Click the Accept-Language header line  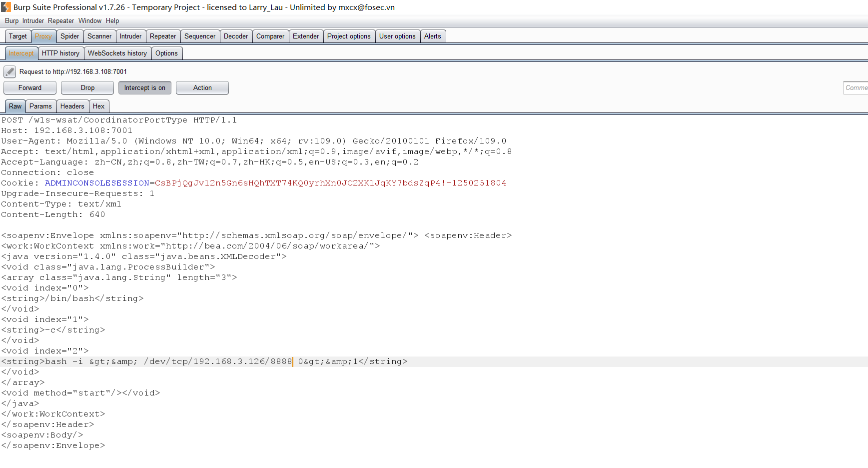(x=210, y=162)
